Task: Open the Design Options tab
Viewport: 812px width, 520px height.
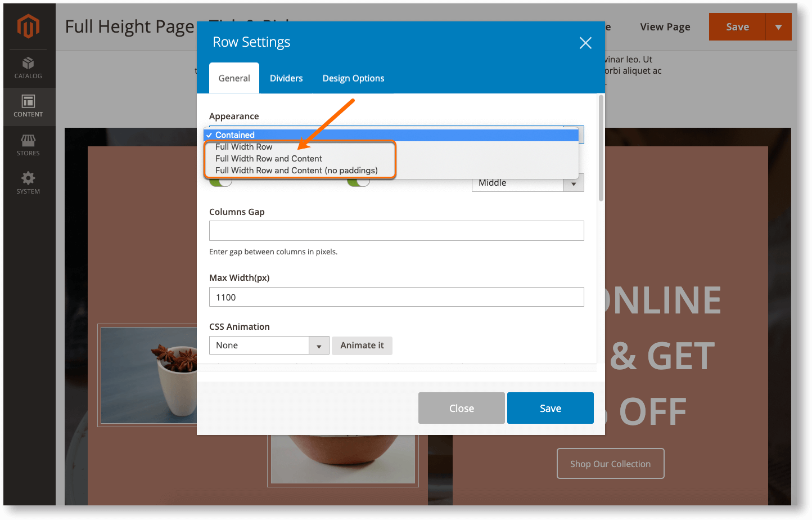Action: 353,78
